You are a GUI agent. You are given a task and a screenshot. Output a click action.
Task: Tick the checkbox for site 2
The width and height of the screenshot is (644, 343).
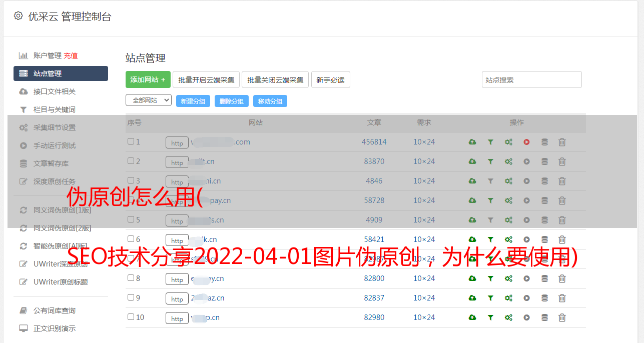click(x=131, y=161)
